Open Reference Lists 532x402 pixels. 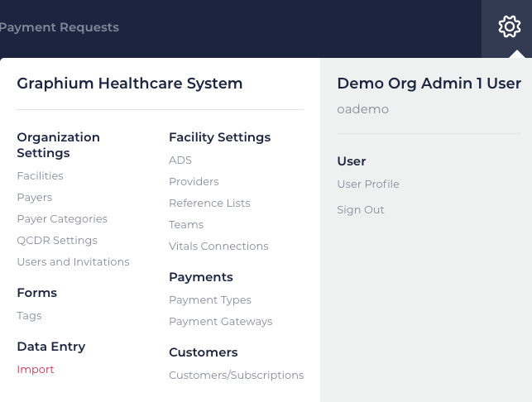tap(209, 203)
